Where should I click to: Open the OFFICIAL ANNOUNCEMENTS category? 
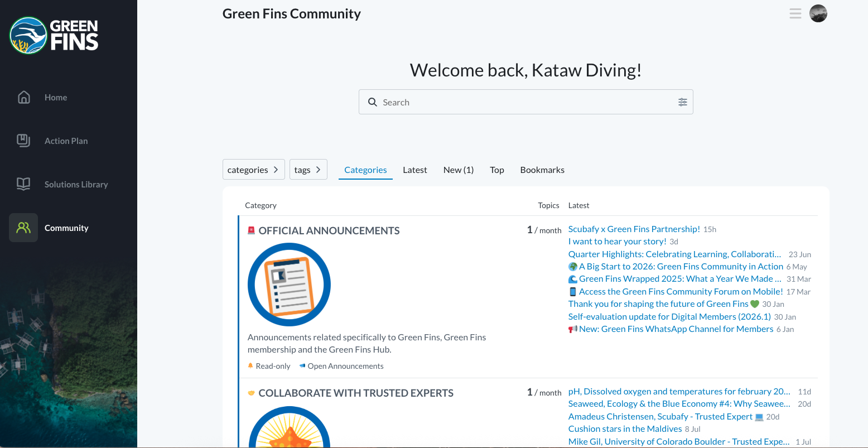(x=329, y=230)
